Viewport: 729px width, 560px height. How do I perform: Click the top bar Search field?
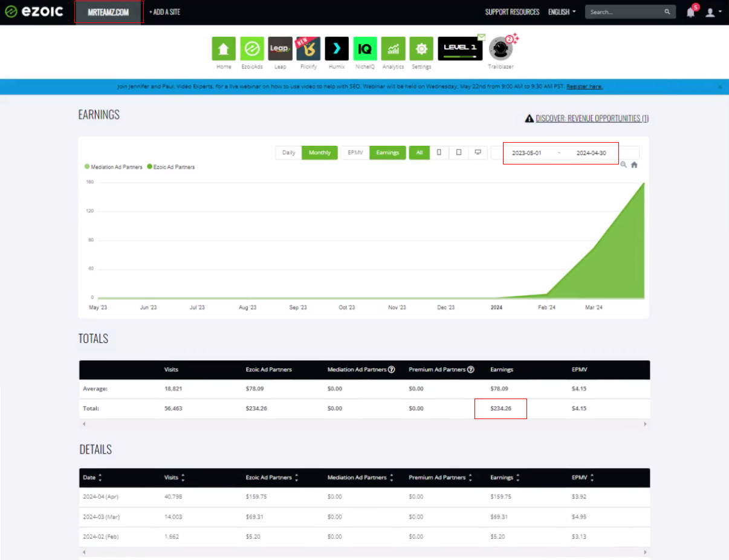coord(624,12)
